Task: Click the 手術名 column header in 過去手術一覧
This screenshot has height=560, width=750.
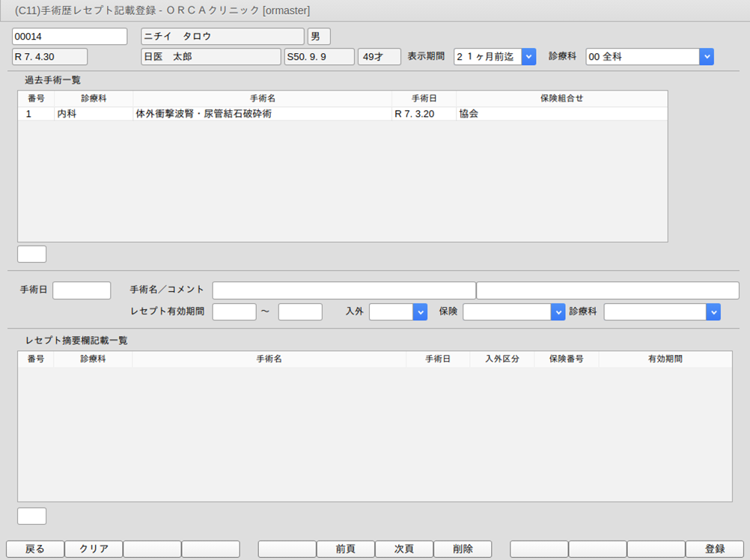Action: pos(262,98)
